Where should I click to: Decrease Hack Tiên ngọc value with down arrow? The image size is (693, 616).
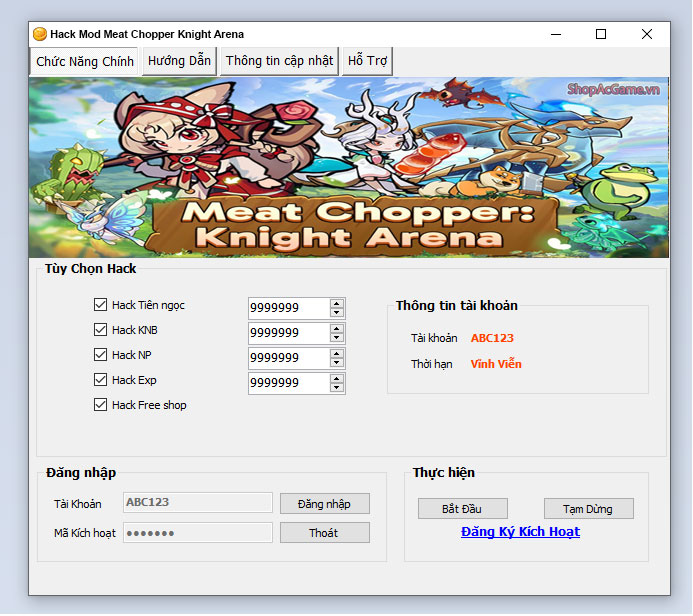tap(337, 313)
